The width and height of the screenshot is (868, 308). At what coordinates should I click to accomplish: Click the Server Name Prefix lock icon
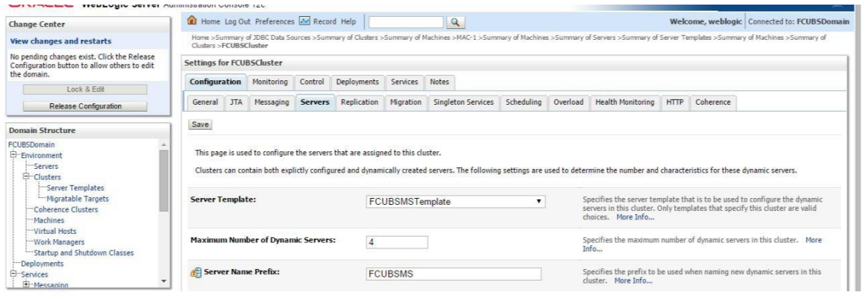(196, 273)
